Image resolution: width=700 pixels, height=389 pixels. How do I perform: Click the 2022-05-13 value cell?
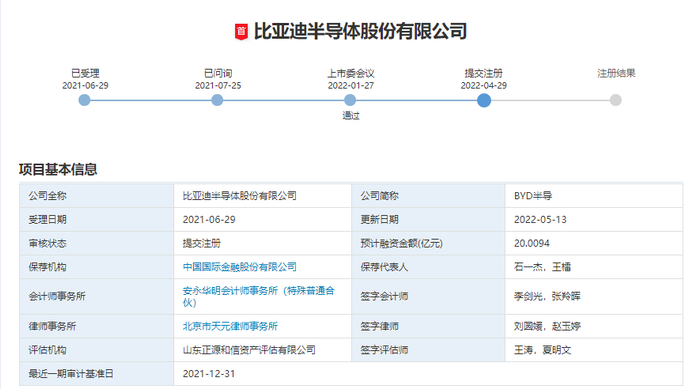[594, 220]
